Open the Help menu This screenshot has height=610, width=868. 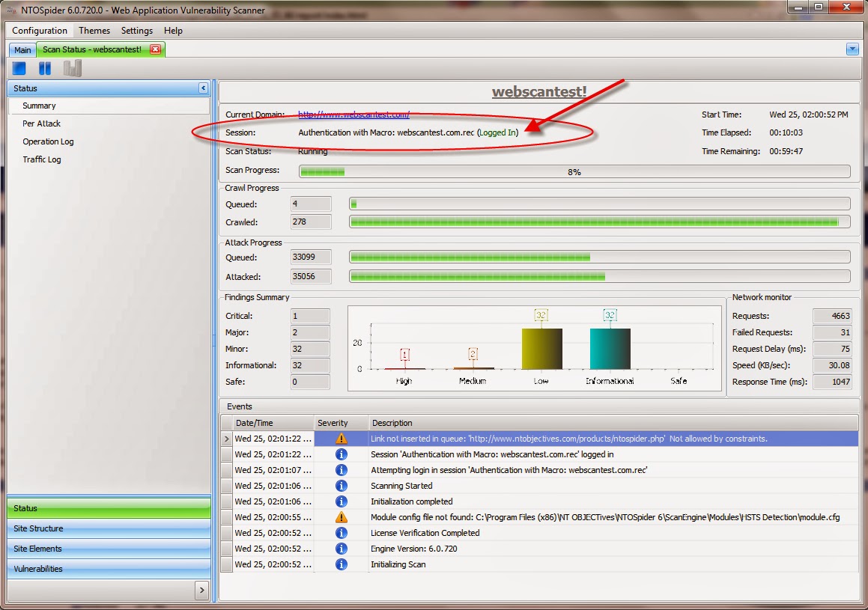(x=173, y=31)
